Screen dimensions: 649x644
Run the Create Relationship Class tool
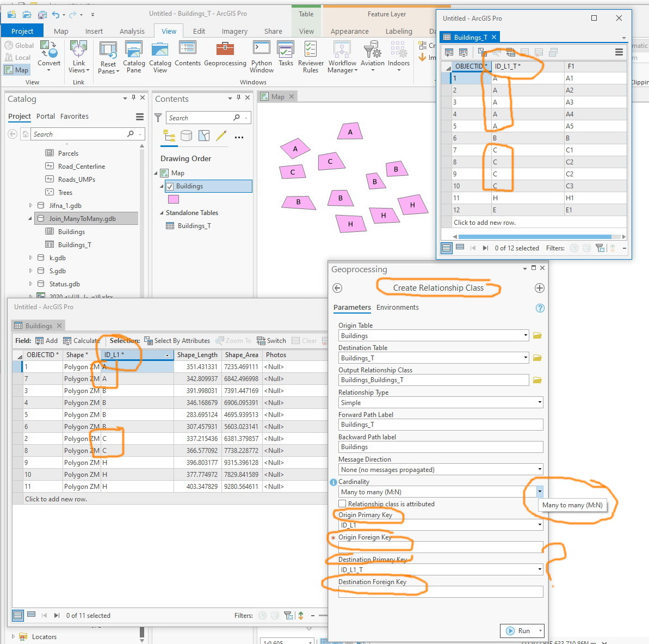click(518, 630)
